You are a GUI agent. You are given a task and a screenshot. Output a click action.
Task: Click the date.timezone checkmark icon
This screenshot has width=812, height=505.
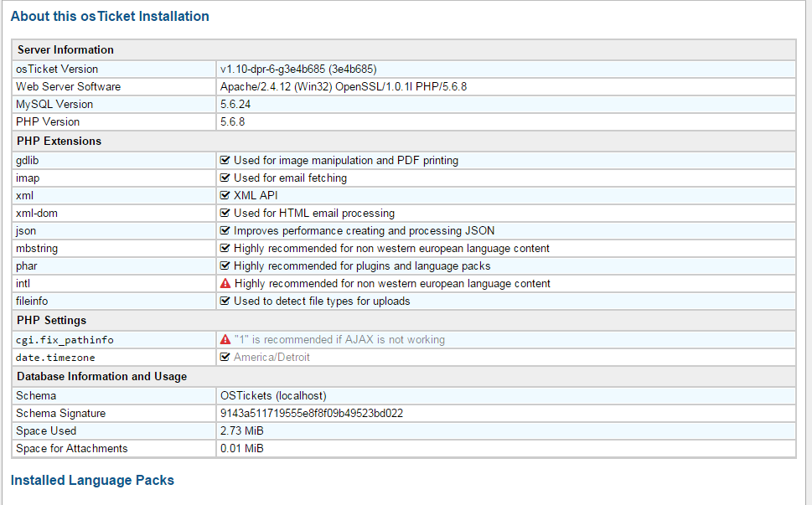tap(225, 358)
